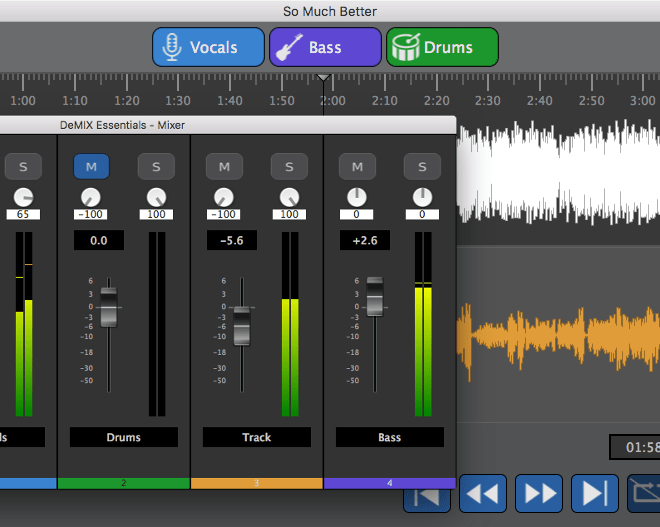Click the Drums right pan knob
The width and height of the screenshot is (660, 527).
(156, 197)
